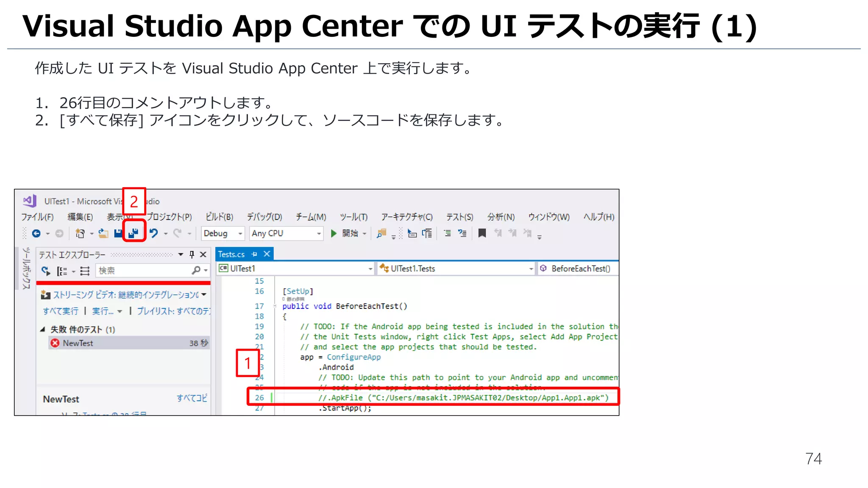Click the Undo arrow icon
The height and width of the screenshot is (488, 868).
(x=154, y=233)
